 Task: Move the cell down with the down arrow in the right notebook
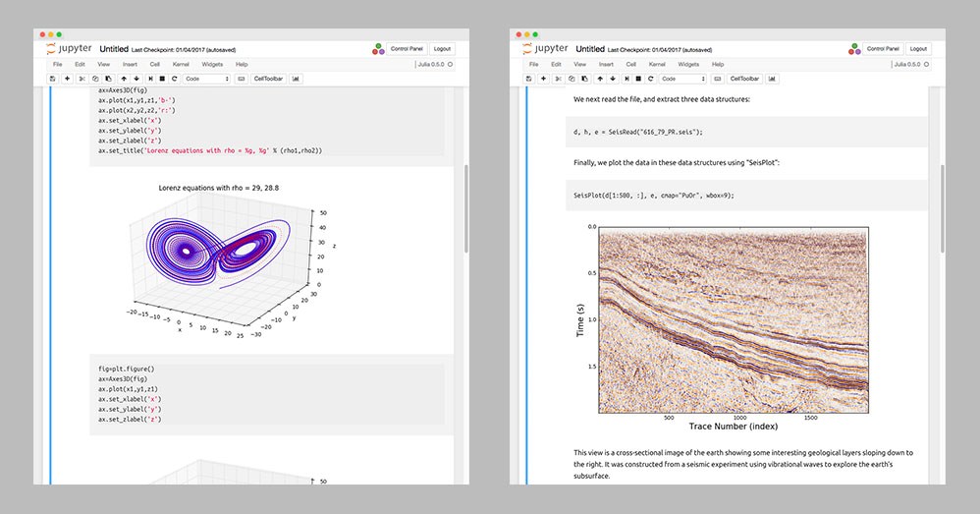pos(612,79)
